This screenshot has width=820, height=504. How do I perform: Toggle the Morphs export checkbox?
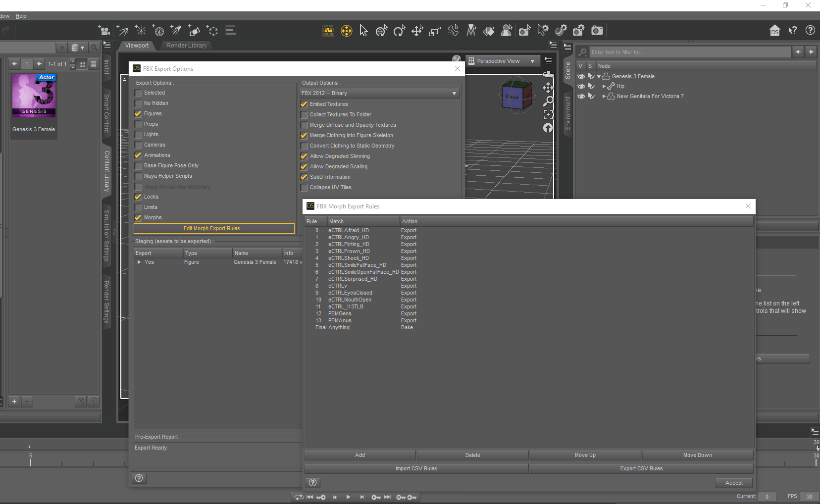point(138,218)
